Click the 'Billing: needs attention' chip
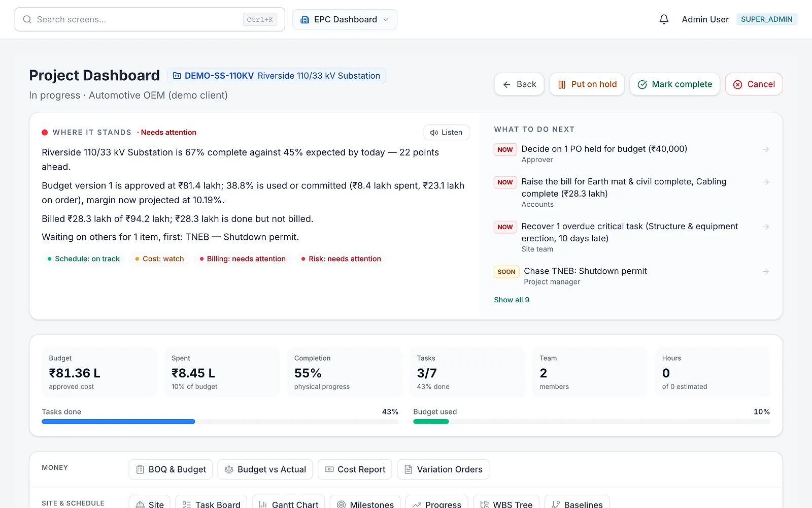The image size is (812, 508). [x=243, y=259]
